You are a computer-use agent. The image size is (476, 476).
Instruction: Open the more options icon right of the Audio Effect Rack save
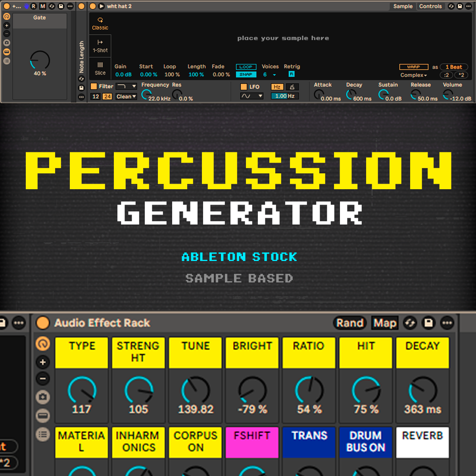tap(447, 323)
